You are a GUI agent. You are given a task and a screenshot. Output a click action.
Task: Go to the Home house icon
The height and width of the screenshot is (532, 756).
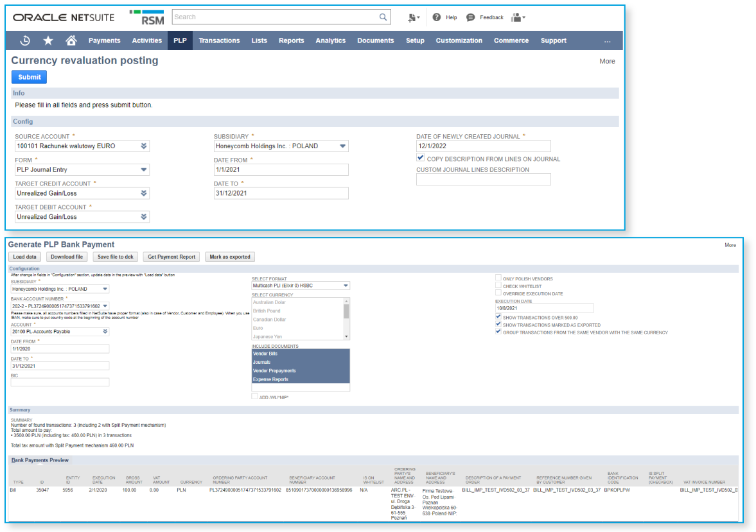[x=71, y=40]
